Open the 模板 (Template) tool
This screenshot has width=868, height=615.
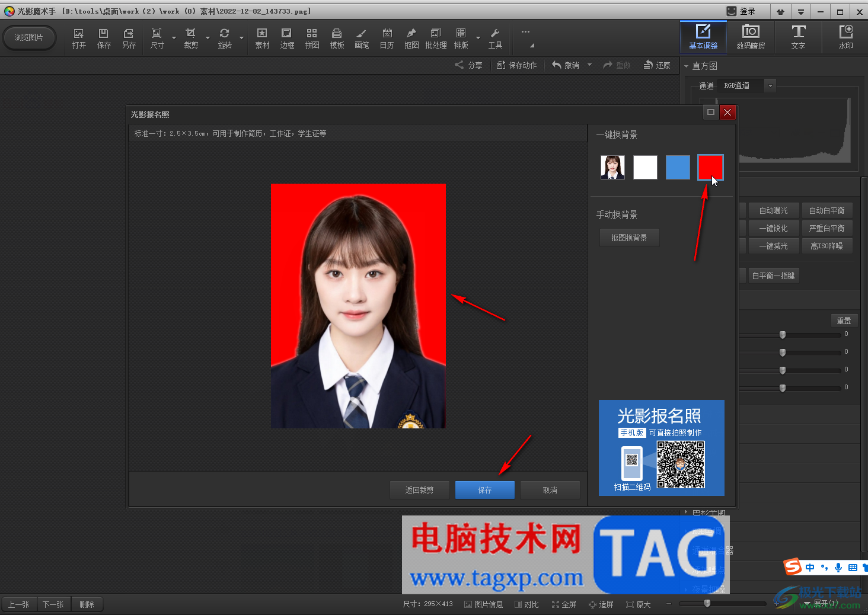click(337, 39)
